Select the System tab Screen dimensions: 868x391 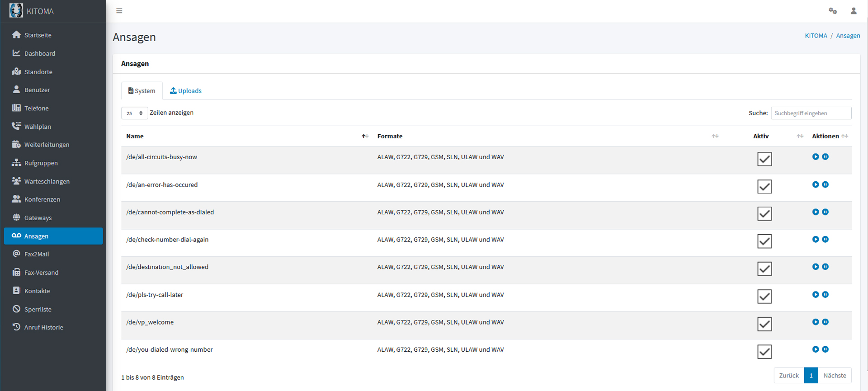(x=142, y=91)
